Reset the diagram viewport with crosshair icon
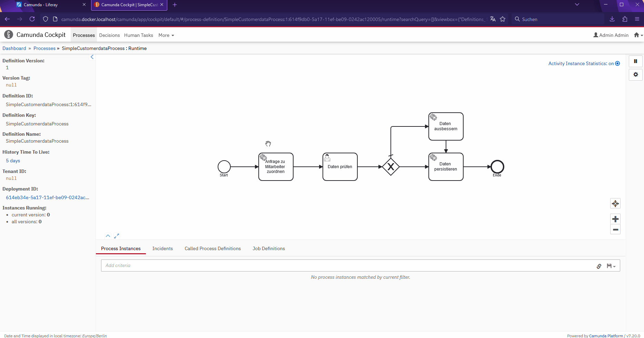This screenshot has width=644, height=338. point(615,204)
